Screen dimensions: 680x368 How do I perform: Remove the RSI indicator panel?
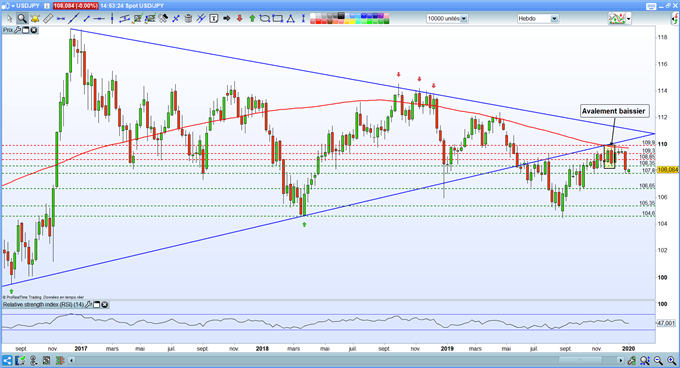105,305
